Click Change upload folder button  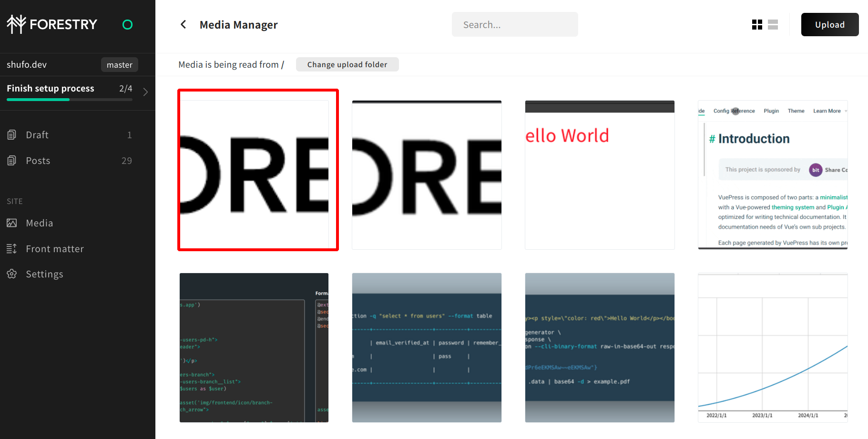pos(347,64)
